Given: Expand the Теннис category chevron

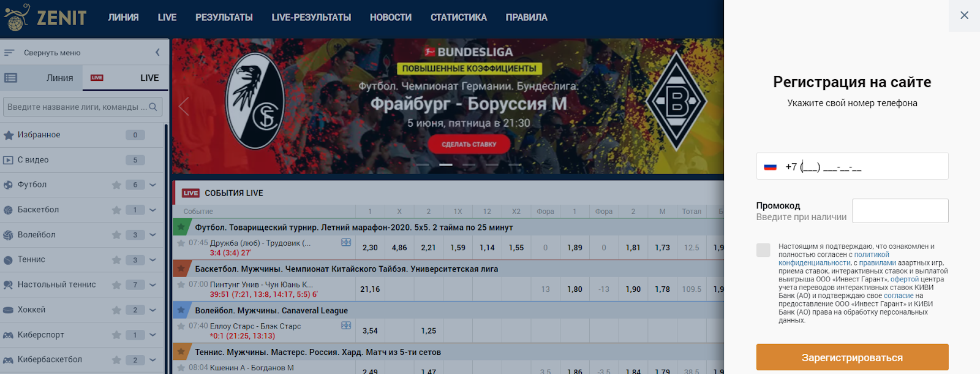Looking at the screenshot, I should point(153,260).
